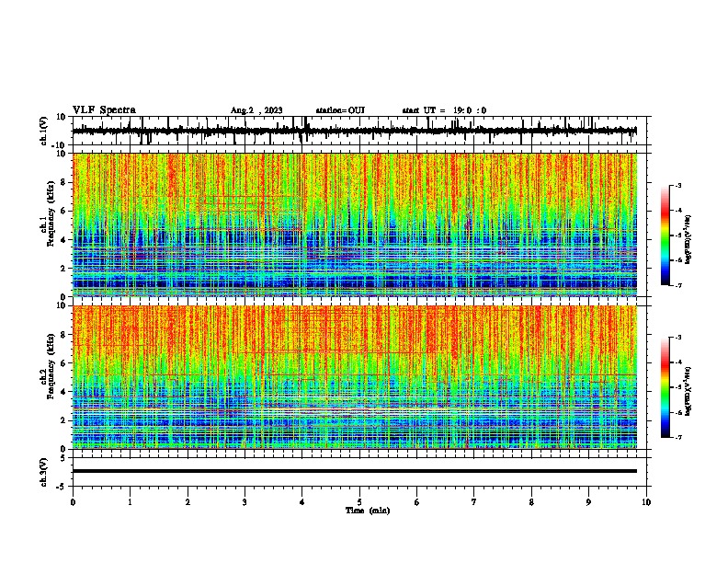
Task: Click the "VLF Spectra" title text
Action: tap(104, 110)
